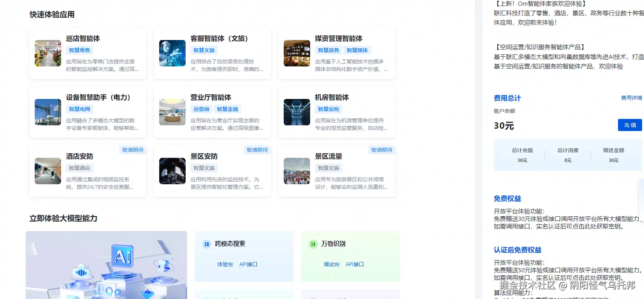Click the 机房智能体 description text
Image resolution: width=644 pixels, height=299 pixels.
(x=351, y=124)
